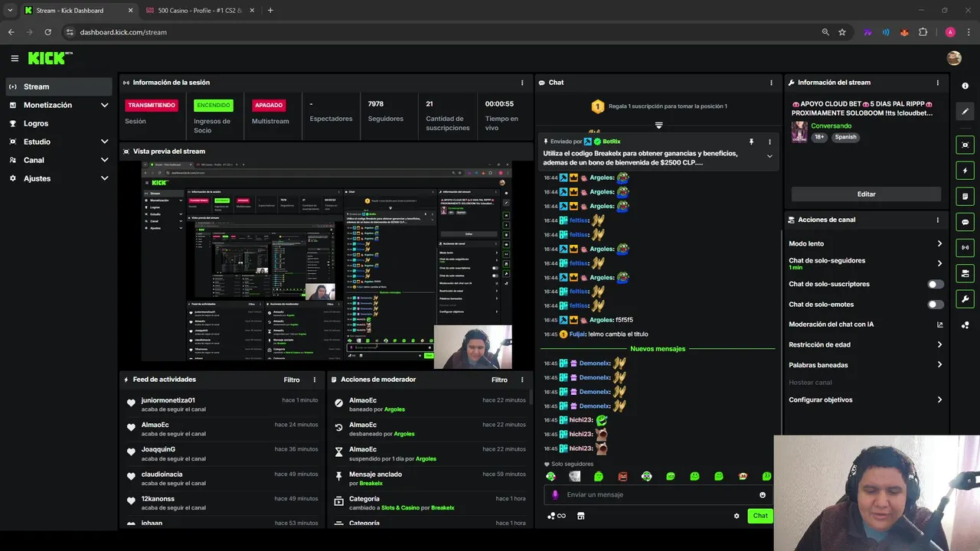The height and width of the screenshot is (551, 980).
Task: Open Modo lento settings
Action: 865,243
